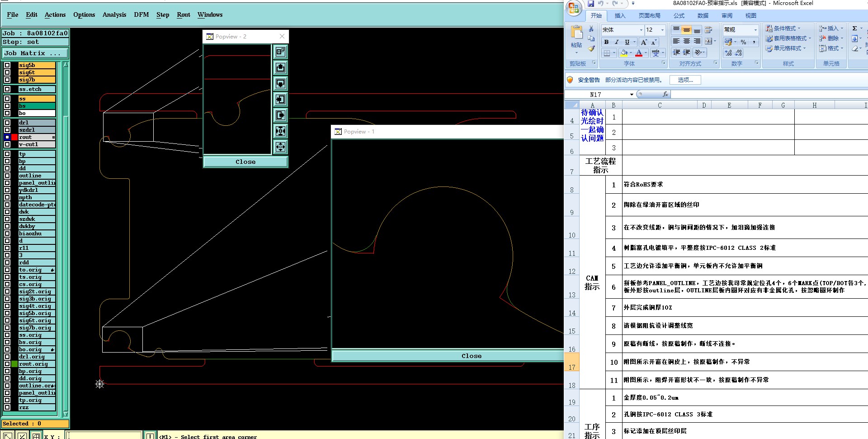Click the red color swatch of rout layer

14,137
